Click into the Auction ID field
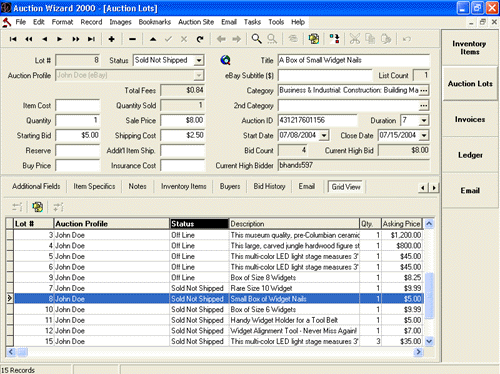 (x=318, y=120)
